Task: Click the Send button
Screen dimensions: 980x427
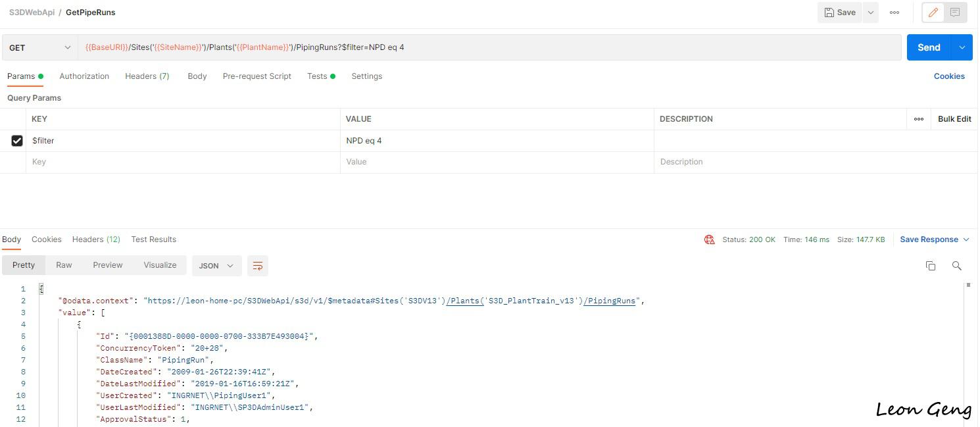Action: [x=929, y=47]
